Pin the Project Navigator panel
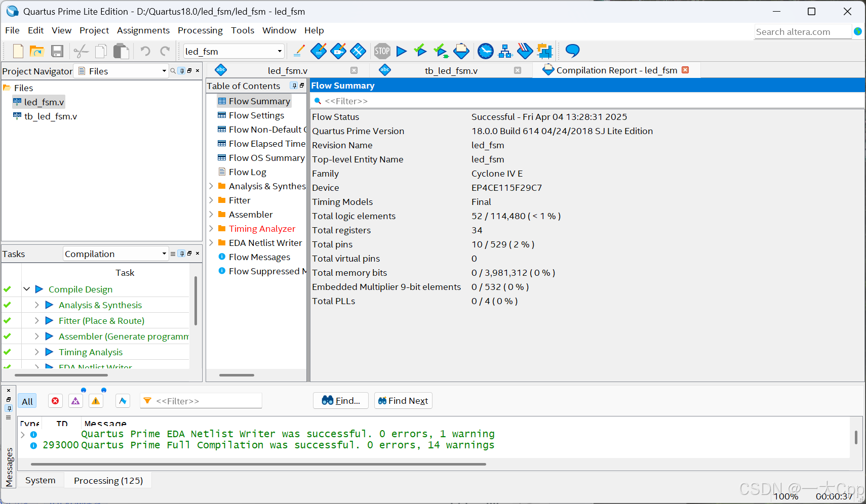This screenshot has width=866, height=504. pos(182,71)
